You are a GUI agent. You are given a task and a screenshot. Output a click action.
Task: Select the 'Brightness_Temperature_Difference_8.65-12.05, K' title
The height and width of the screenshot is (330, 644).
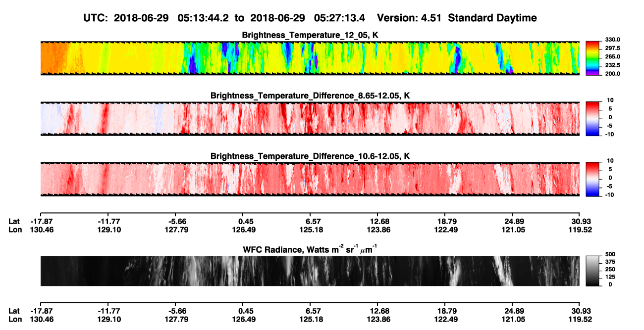pos(310,95)
